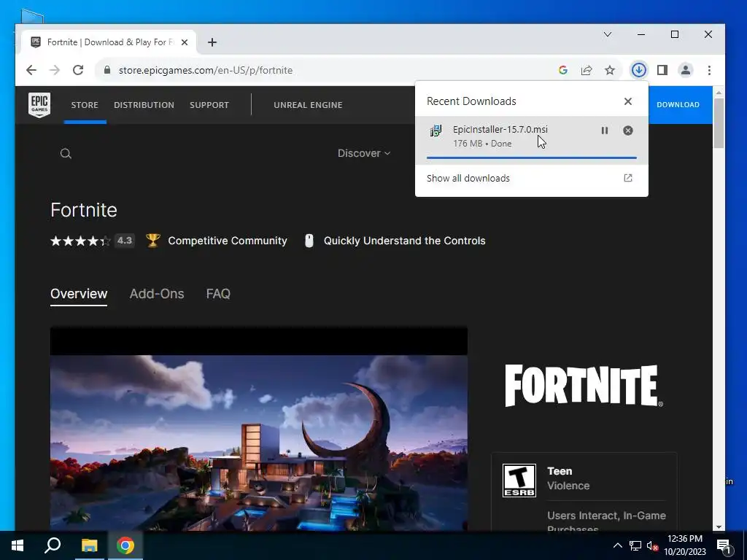Open the UNREAL ENGINE nav link
Image resolution: width=747 pixels, height=560 pixels.
pyautogui.click(x=308, y=105)
